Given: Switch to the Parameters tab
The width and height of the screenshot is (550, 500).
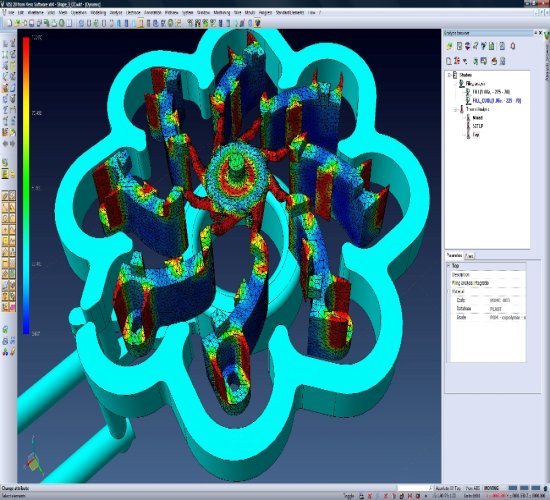Looking at the screenshot, I should click(454, 255).
